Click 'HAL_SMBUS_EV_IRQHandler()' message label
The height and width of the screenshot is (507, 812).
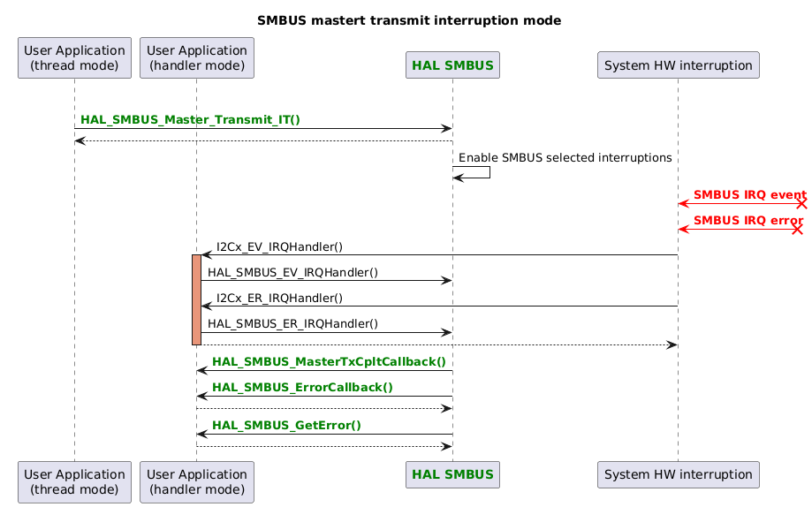pos(293,272)
